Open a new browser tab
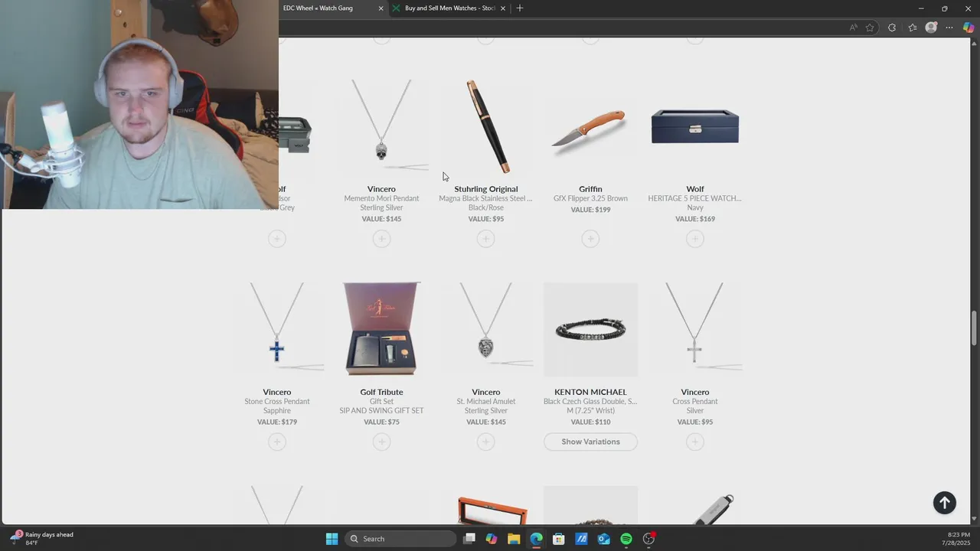The height and width of the screenshot is (551, 980). (520, 8)
